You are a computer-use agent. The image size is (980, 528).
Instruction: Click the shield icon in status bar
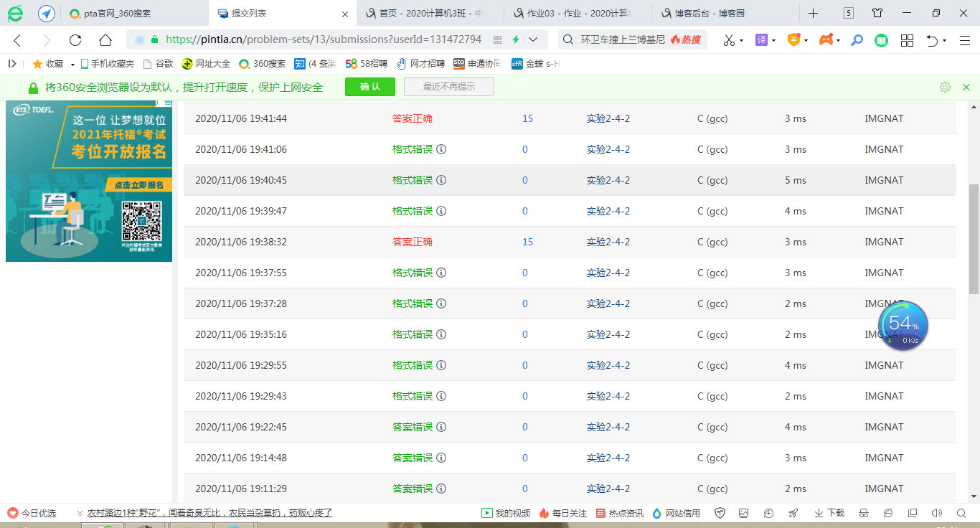[x=720, y=513]
